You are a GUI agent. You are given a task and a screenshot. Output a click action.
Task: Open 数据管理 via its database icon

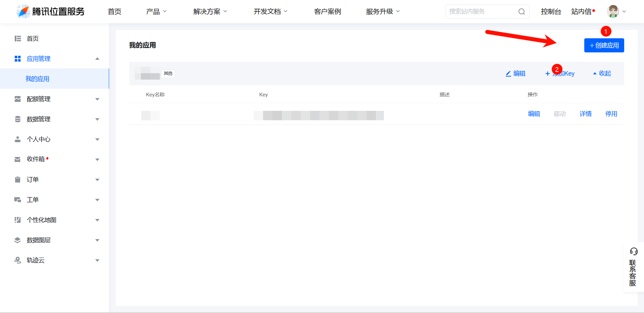tap(18, 119)
